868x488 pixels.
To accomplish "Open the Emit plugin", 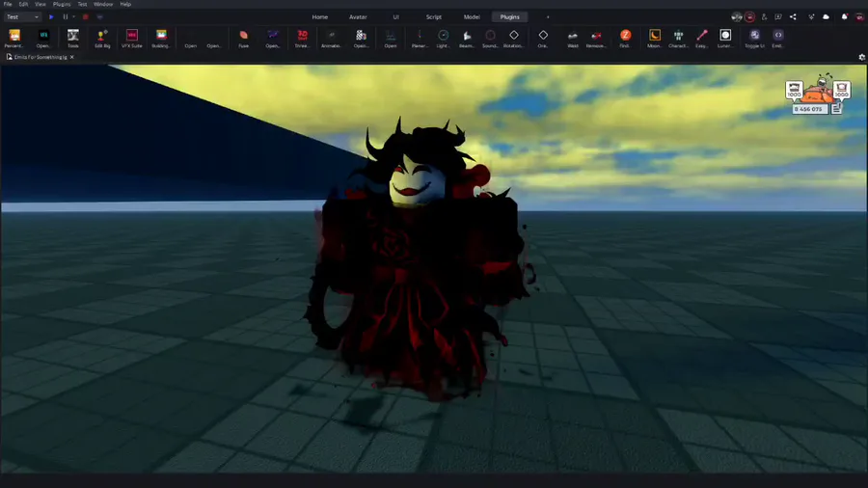I will [x=777, y=38].
